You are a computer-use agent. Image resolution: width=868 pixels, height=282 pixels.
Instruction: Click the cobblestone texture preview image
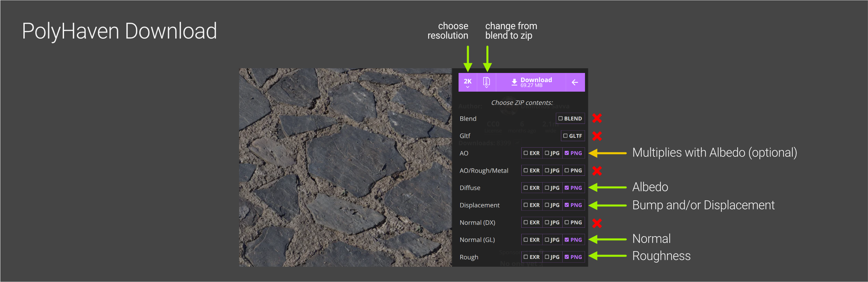pyautogui.click(x=345, y=167)
